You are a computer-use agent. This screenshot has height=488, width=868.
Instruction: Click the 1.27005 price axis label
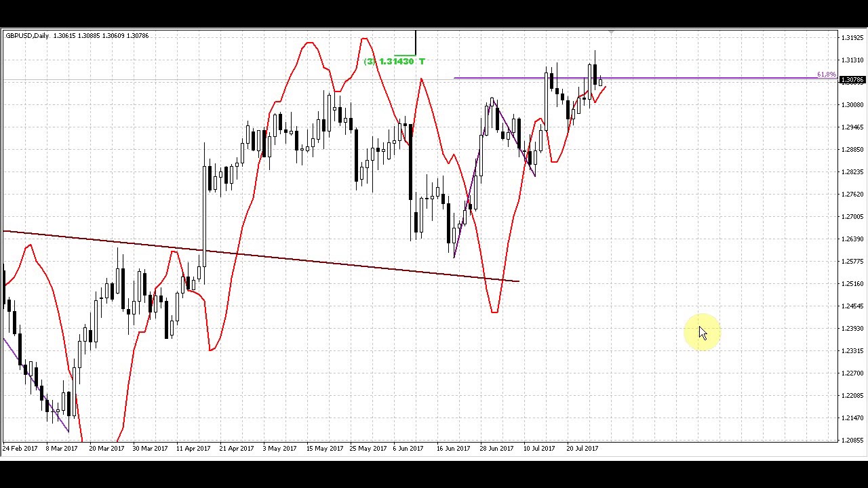click(x=852, y=217)
